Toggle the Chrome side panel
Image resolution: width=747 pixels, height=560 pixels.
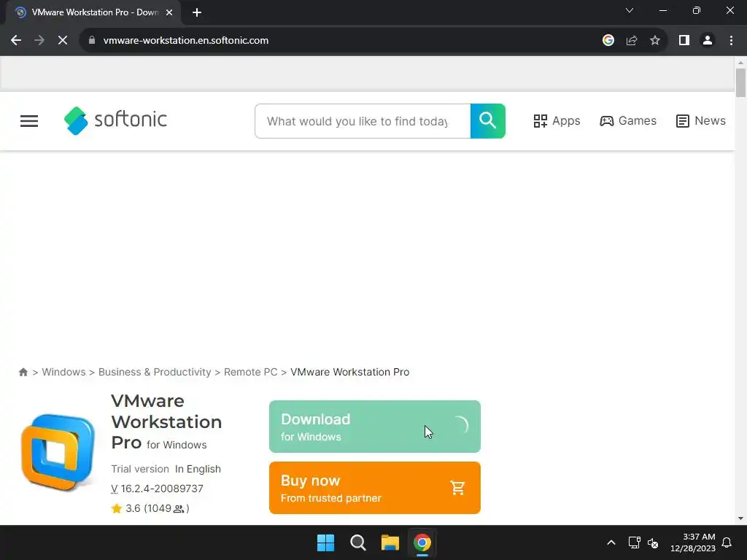[684, 41]
